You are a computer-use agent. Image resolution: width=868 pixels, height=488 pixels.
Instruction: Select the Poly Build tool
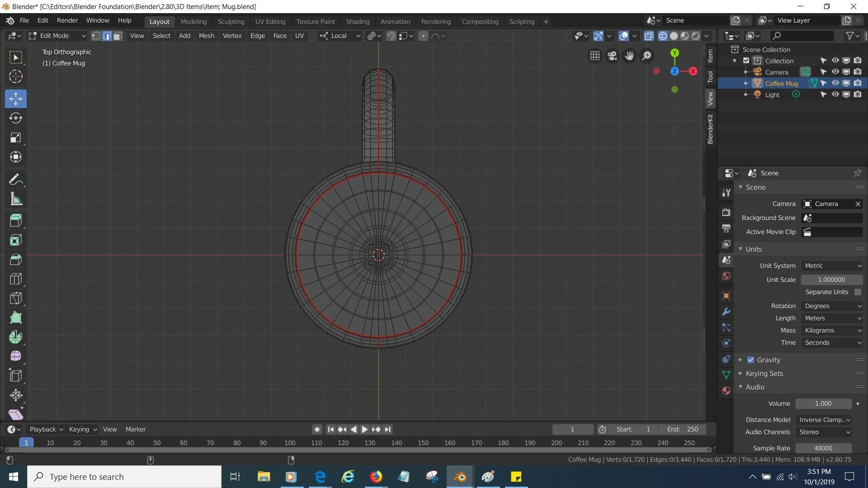point(16,318)
